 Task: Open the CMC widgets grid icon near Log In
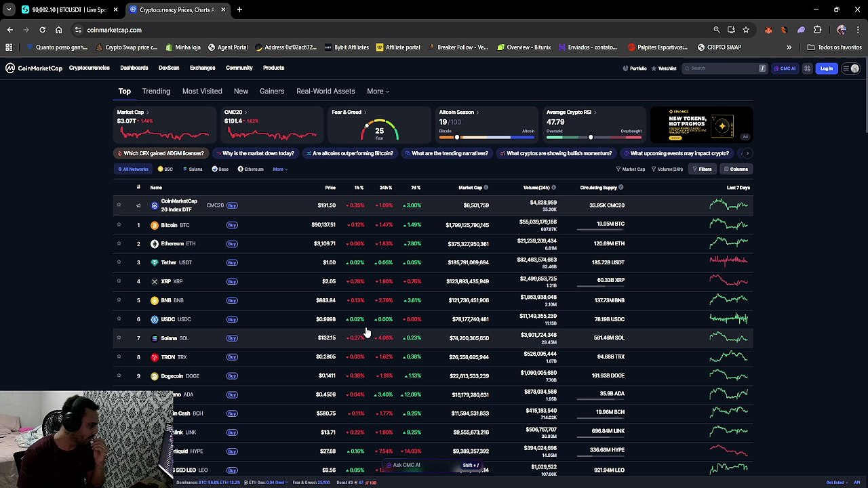(x=807, y=68)
